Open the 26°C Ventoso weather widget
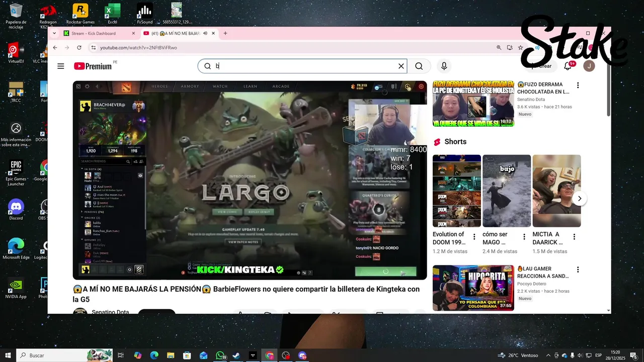This screenshot has height=362, width=644. [x=518, y=355]
